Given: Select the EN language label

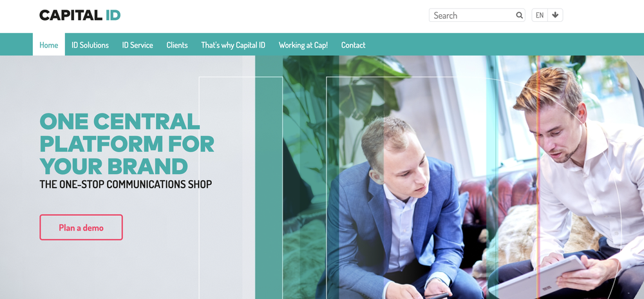Looking at the screenshot, I should (540, 15).
